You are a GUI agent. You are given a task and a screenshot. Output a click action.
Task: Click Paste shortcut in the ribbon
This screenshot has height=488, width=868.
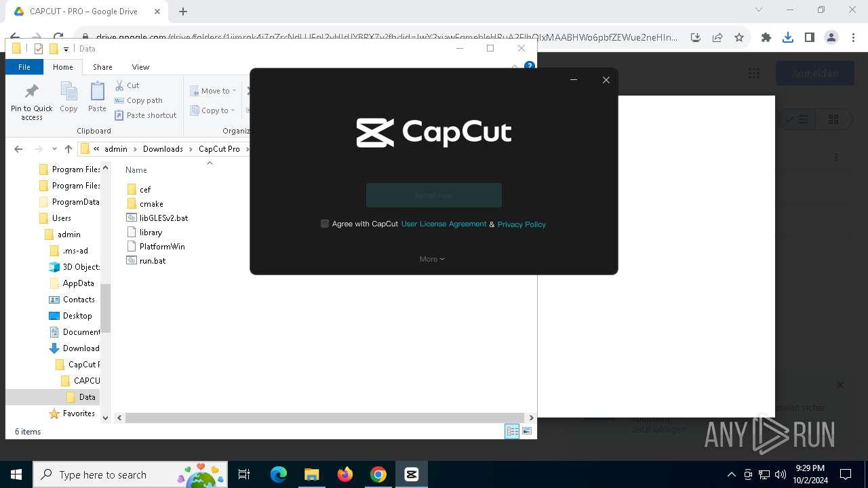click(x=145, y=115)
